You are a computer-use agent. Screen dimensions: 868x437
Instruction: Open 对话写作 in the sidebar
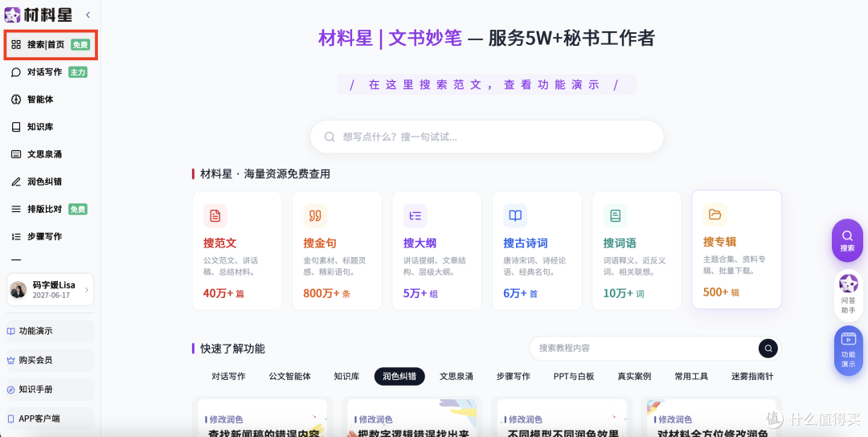point(51,72)
